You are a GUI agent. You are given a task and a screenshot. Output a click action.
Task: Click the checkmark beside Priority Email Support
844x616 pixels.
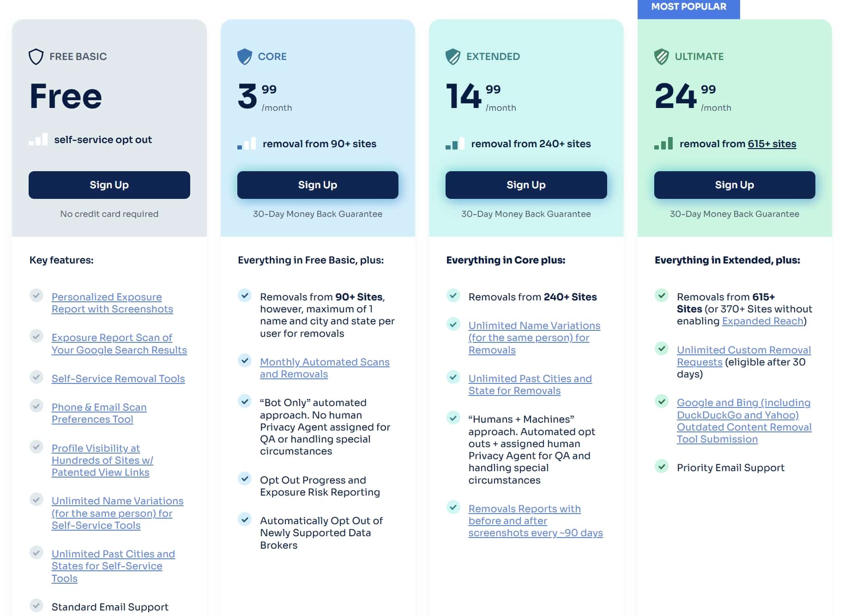coord(662,466)
